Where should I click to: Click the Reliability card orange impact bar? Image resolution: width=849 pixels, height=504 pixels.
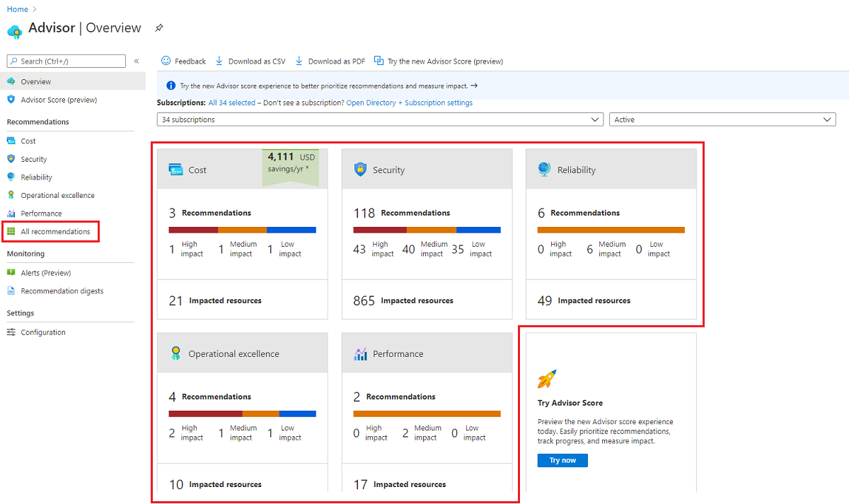pyautogui.click(x=611, y=230)
